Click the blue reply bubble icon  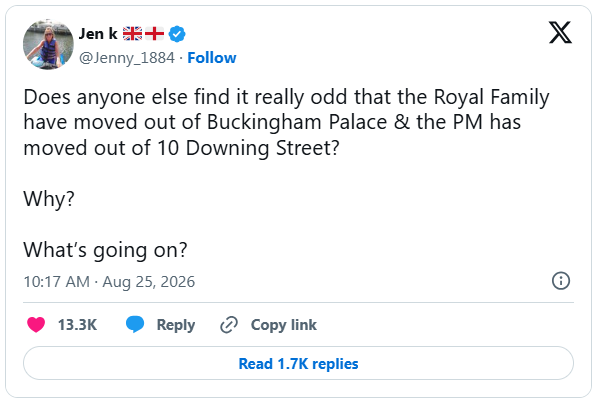click(x=135, y=324)
